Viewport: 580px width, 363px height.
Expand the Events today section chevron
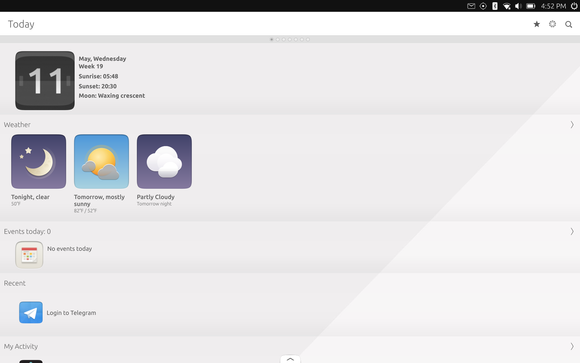pyautogui.click(x=572, y=231)
